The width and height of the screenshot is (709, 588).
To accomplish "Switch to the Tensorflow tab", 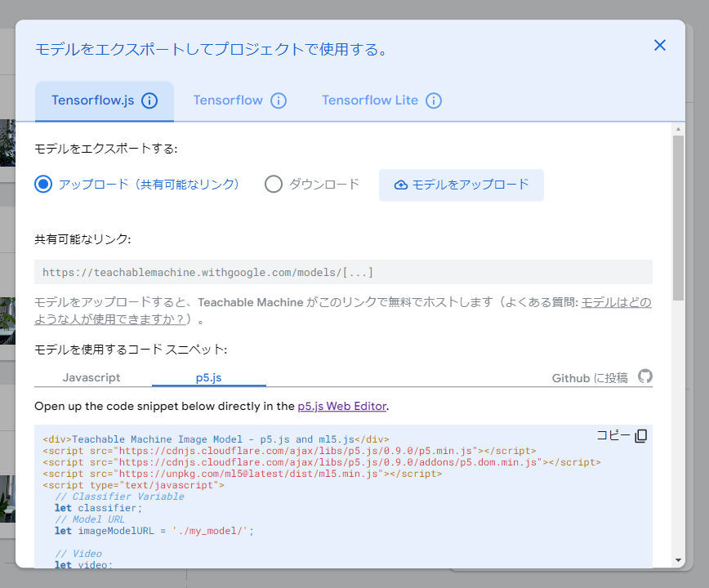I will pyautogui.click(x=228, y=100).
